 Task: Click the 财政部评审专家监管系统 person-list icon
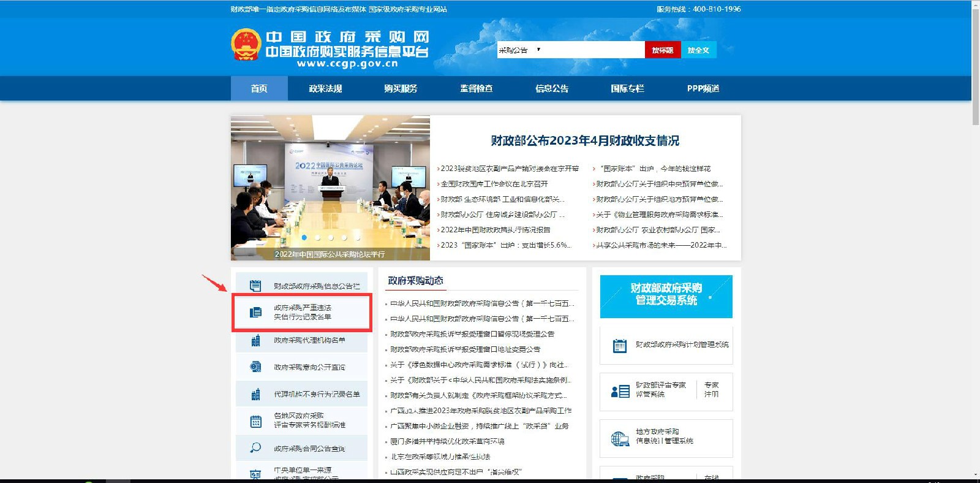click(620, 390)
